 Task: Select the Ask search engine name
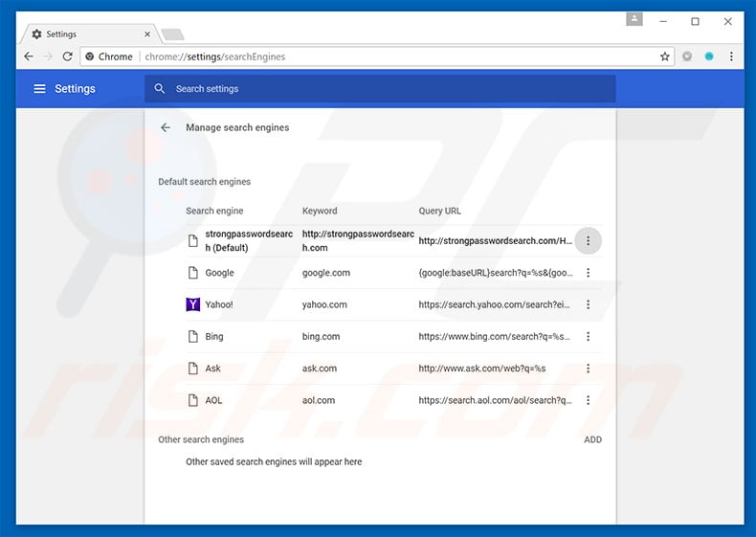(x=212, y=369)
